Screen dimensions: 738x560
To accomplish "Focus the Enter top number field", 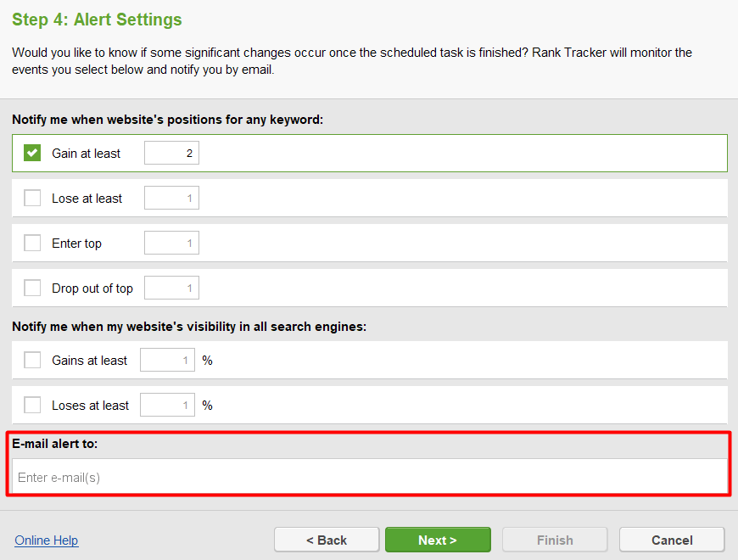I will point(172,243).
